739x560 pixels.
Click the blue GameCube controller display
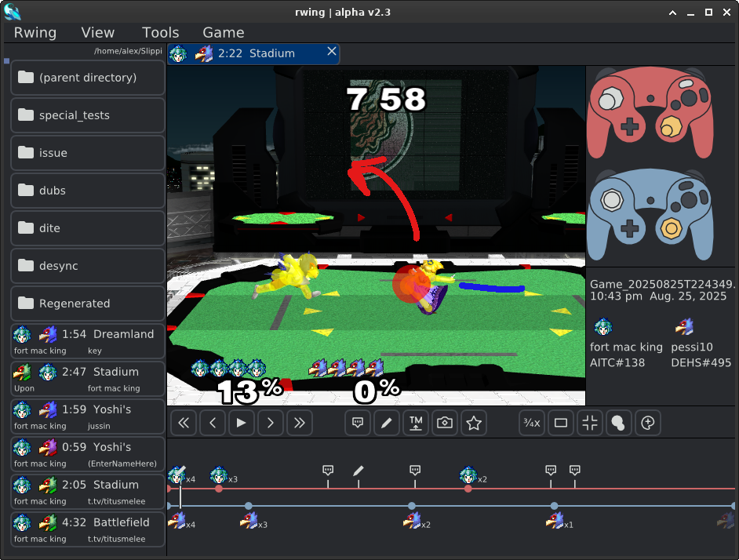(x=651, y=214)
